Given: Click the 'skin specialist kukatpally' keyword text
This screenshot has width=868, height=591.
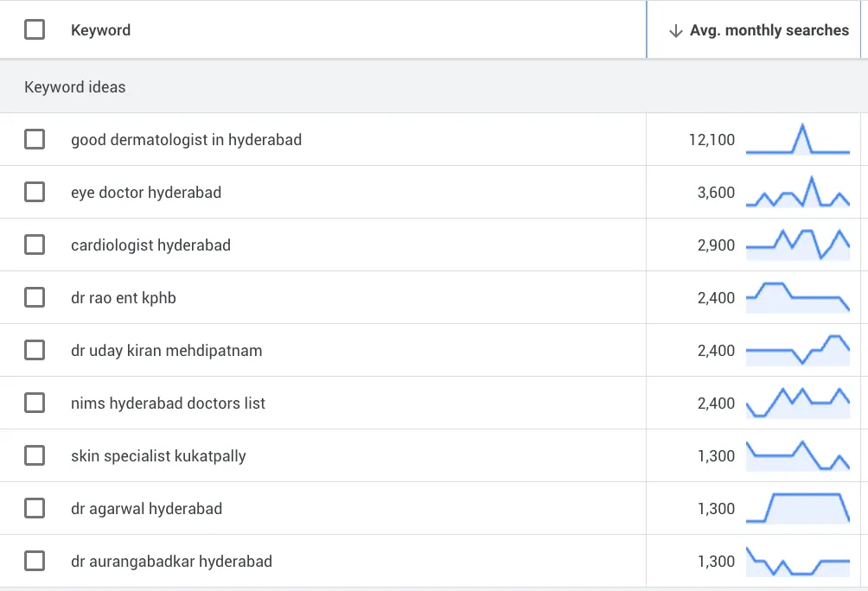Looking at the screenshot, I should pos(158,456).
